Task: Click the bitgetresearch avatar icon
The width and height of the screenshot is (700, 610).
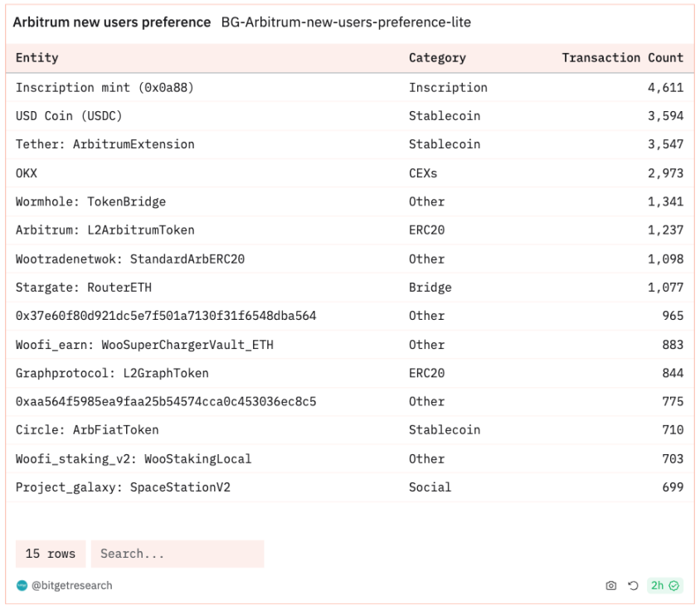Action: (22, 586)
